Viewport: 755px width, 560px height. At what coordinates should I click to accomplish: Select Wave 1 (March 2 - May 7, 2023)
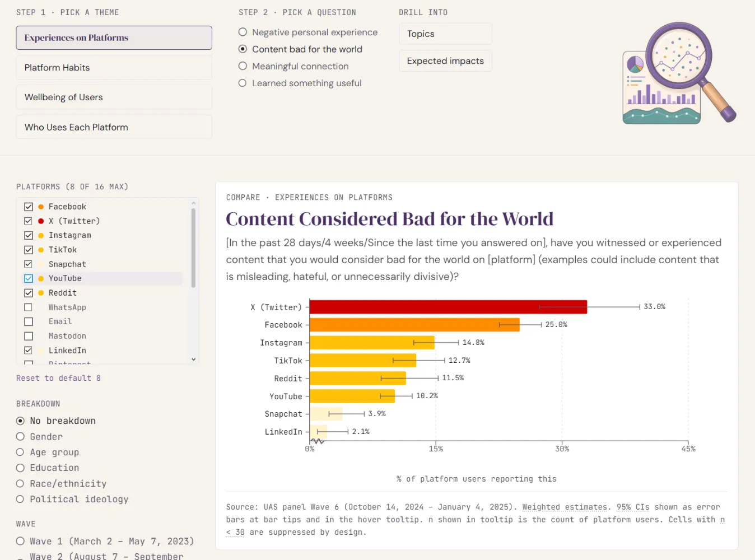click(105, 541)
